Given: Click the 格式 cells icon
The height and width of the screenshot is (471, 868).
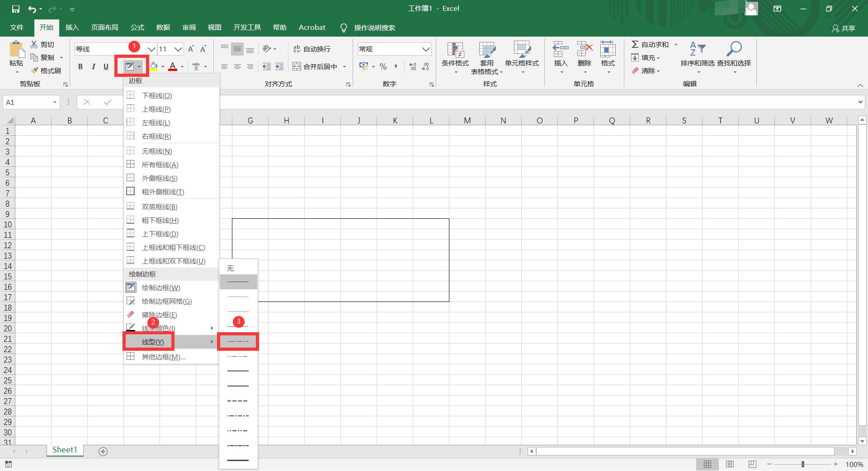Looking at the screenshot, I should (608, 49).
